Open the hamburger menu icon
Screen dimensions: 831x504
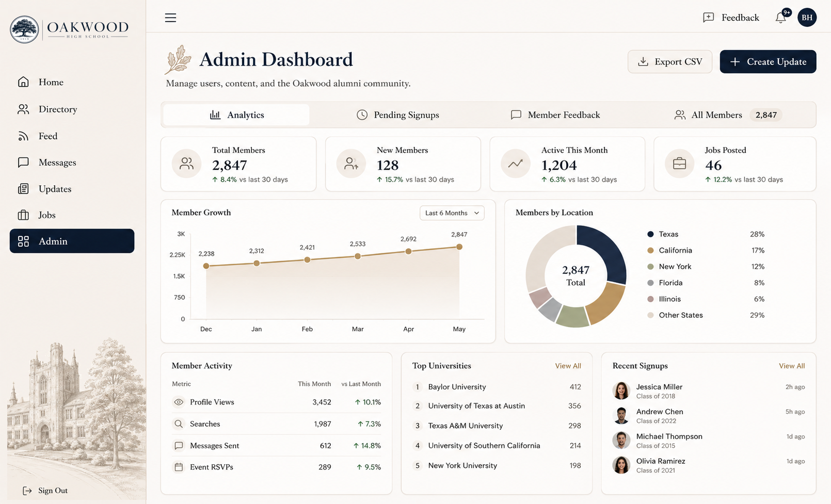pos(170,18)
